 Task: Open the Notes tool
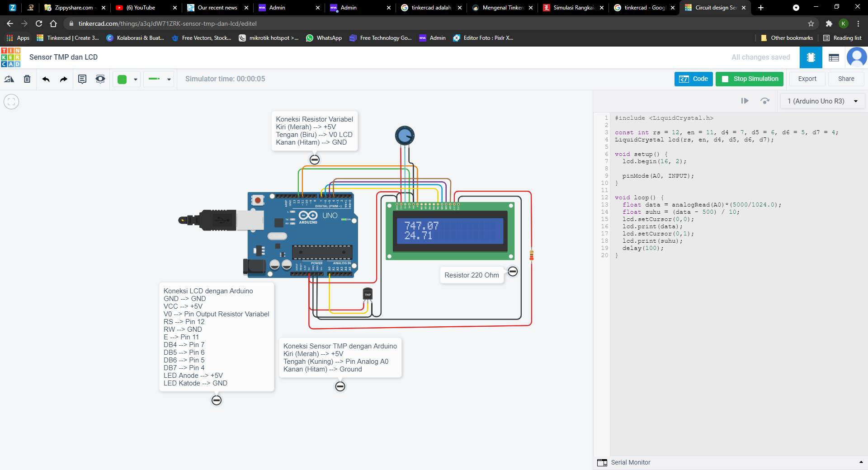tap(82, 79)
